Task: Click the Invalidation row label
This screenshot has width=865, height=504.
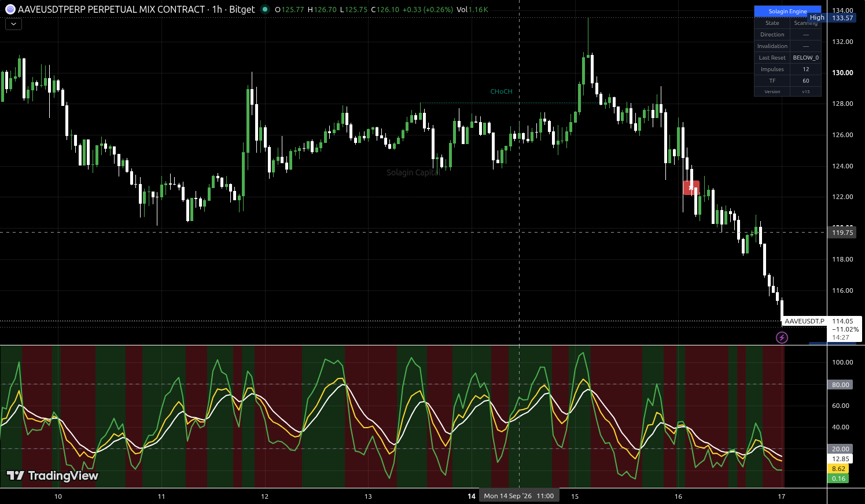Action: click(x=772, y=46)
